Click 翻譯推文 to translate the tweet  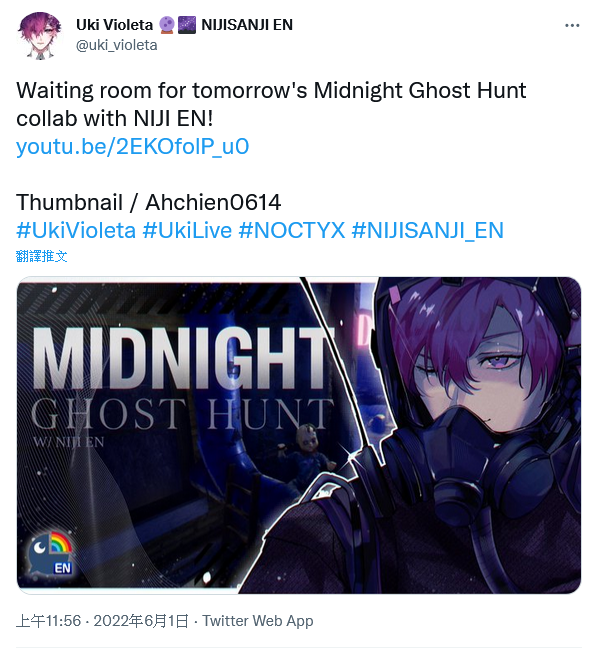41,256
